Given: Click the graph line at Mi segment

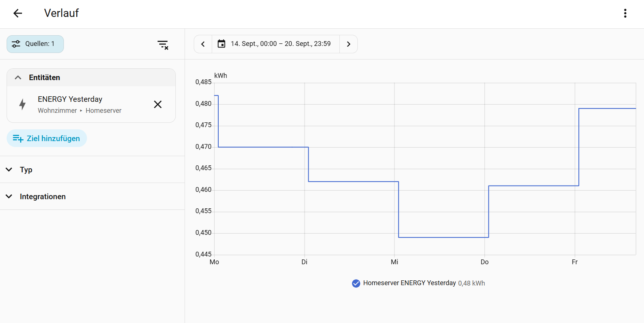Looking at the screenshot, I should point(444,237).
